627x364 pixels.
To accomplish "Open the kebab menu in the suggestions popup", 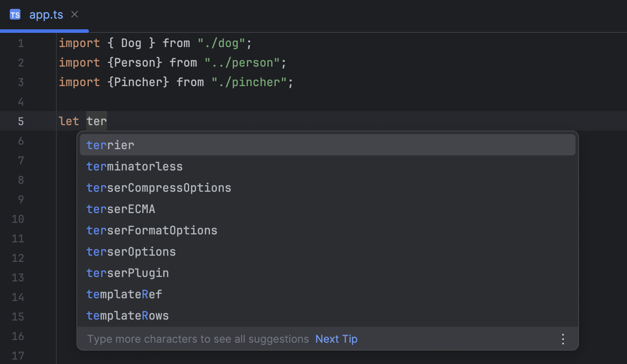I will 563,339.
